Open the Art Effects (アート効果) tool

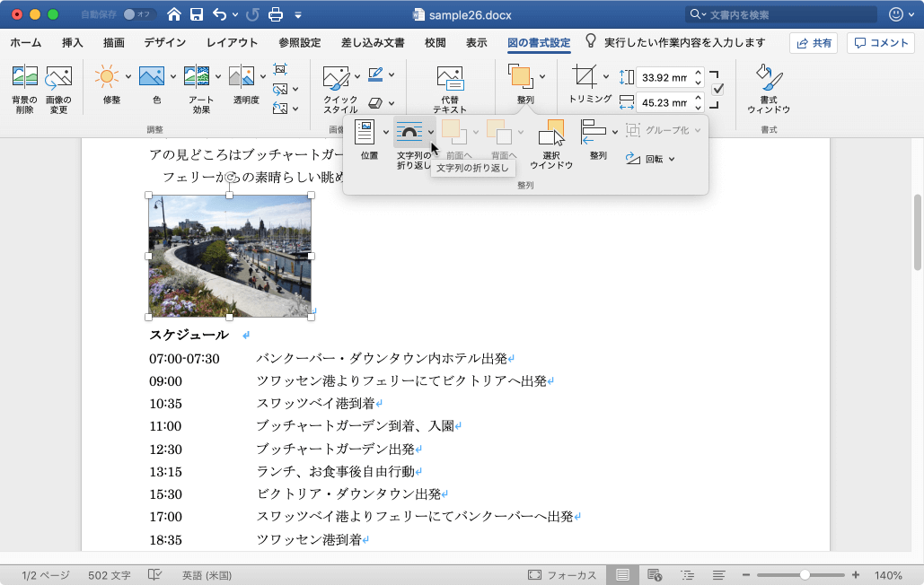pyautogui.click(x=197, y=77)
